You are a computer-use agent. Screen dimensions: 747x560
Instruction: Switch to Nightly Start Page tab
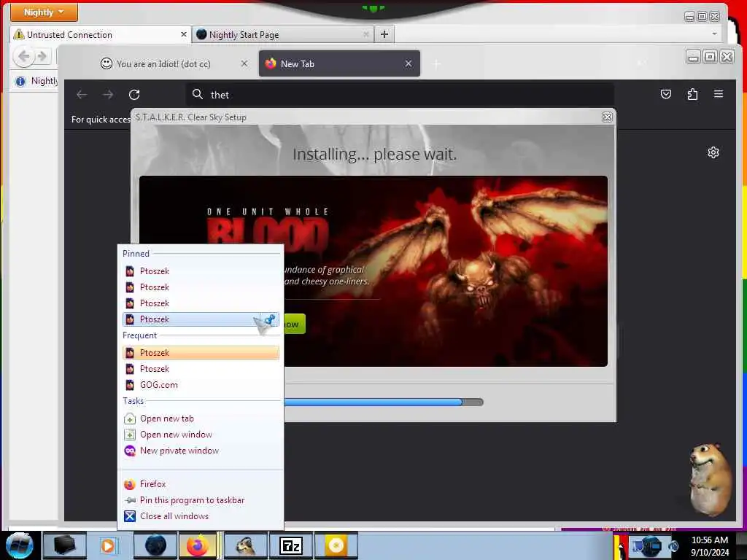coord(283,35)
